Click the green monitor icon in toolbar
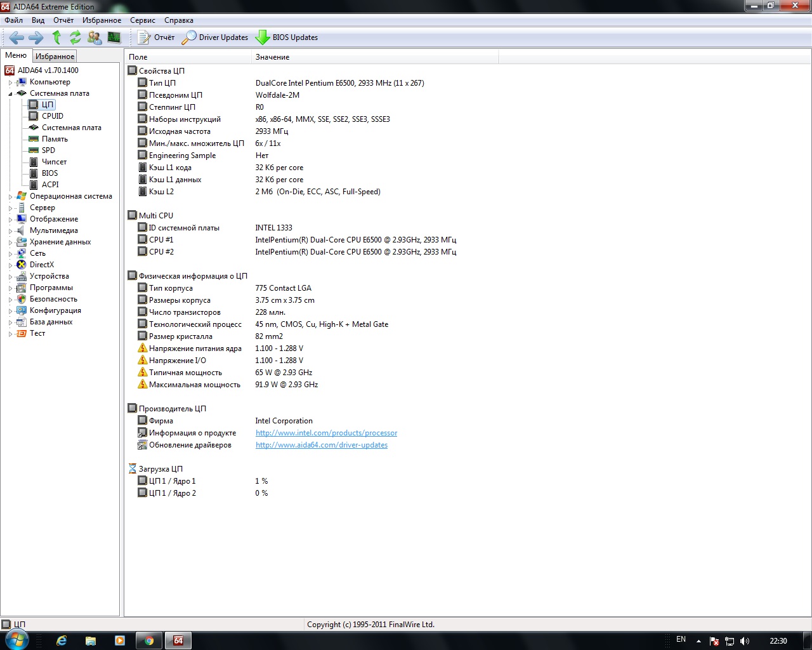 (114, 37)
